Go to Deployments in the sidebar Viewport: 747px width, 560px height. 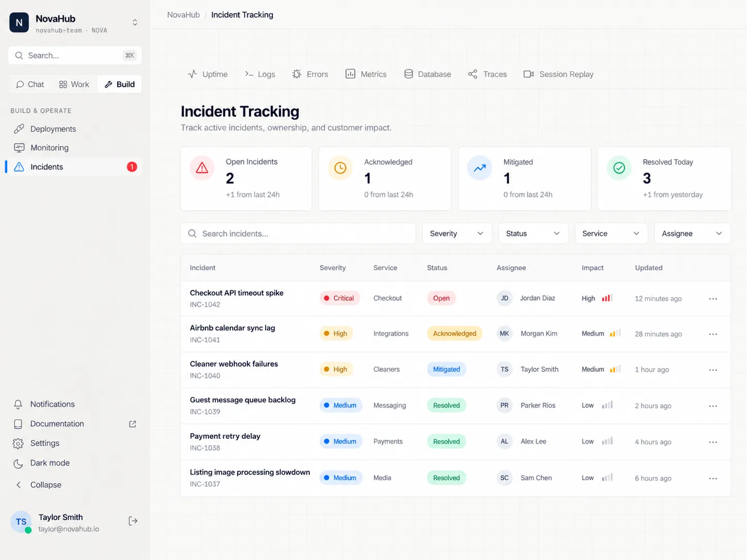click(x=75, y=129)
